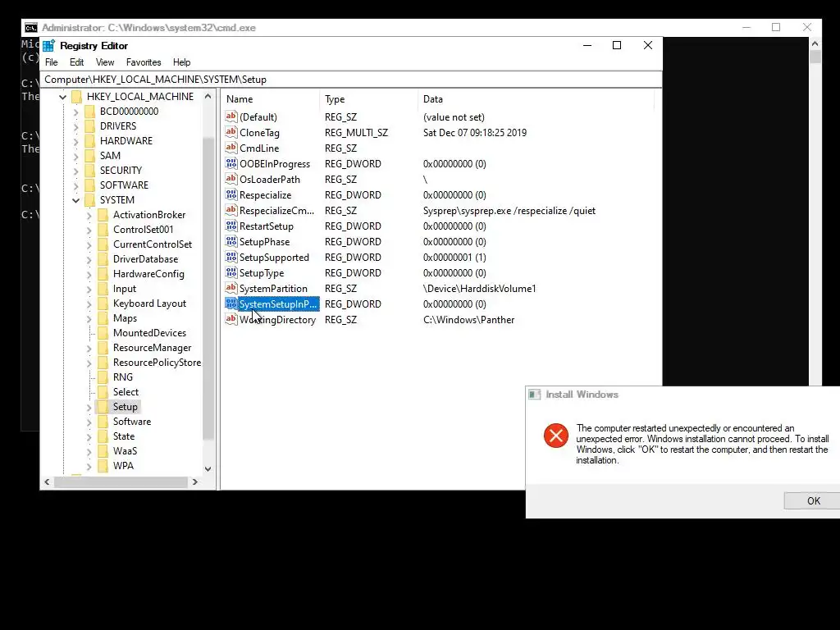Click REG_MULTI_SZ type cell
The image size is (840, 630).
pos(356,133)
